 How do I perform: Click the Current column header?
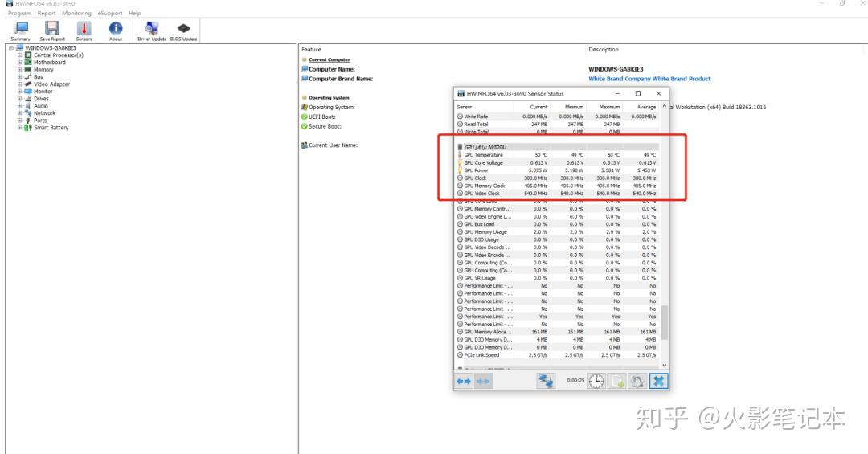click(x=538, y=107)
